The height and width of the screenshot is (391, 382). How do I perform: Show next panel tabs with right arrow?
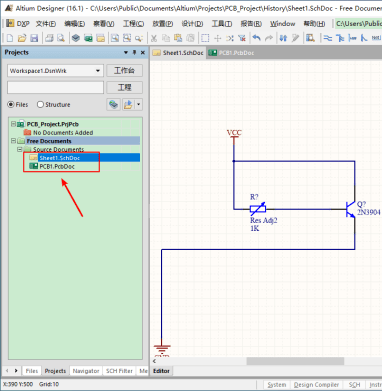coord(16,371)
